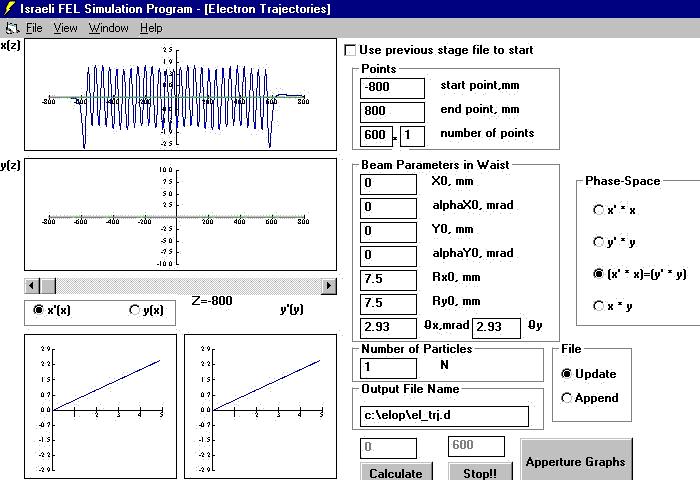
Task: Click the disabled progress field showing 0
Action: click(388, 448)
